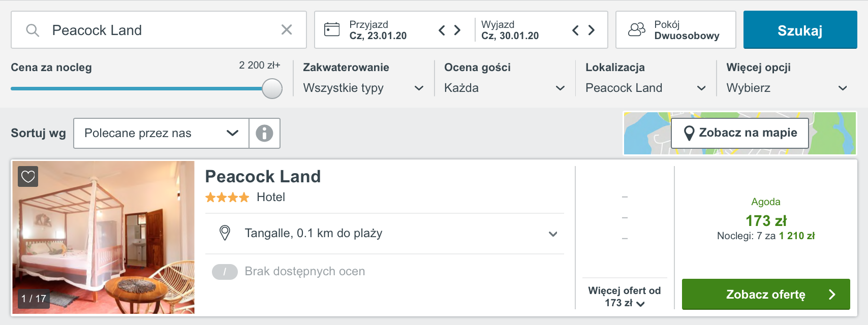This screenshot has width=868, height=325.
Task: Click the sorting info icon
Action: [264, 133]
